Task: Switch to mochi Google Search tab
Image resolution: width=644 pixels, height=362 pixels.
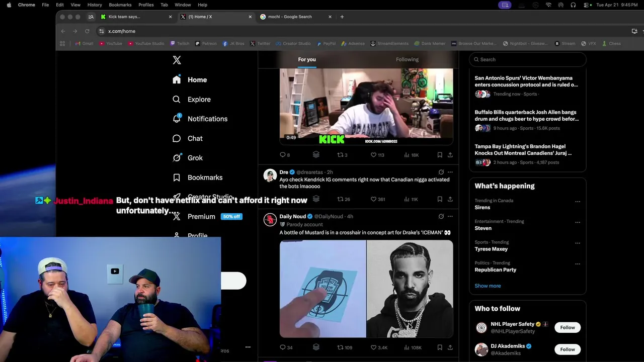Action: click(295, 17)
